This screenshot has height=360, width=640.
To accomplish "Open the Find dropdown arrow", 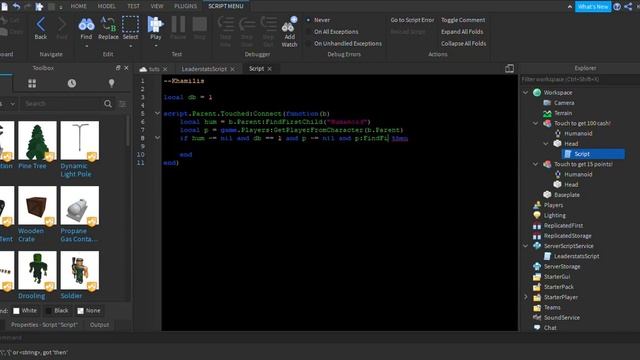I will [86, 46].
